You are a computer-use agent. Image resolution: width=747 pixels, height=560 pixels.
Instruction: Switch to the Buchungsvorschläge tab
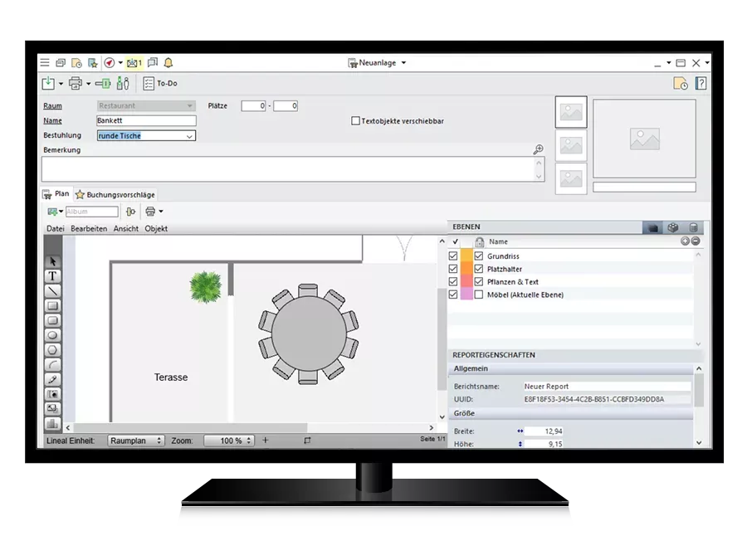pyautogui.click(x=115, y=195)
